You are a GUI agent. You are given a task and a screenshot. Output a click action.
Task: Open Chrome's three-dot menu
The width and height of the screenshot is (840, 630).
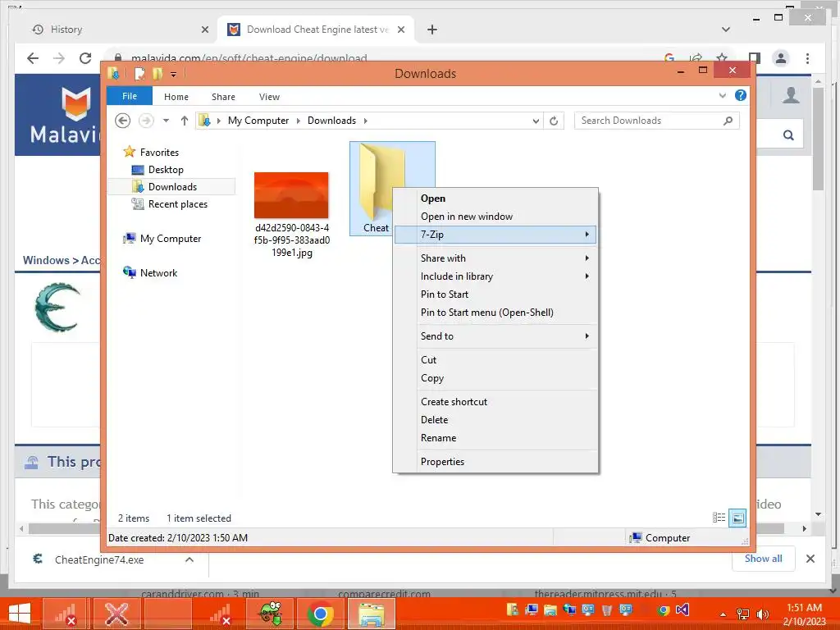tap(807, 58)
